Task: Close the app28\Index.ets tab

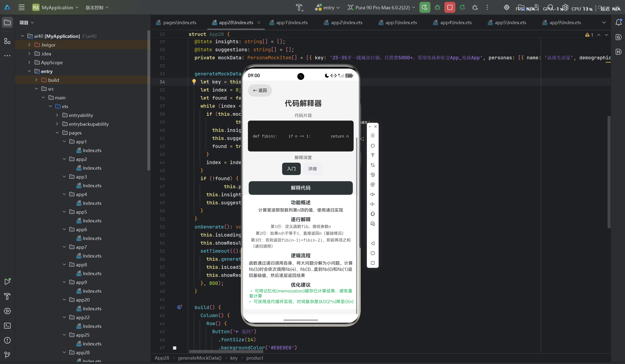Action: (259, 22)
